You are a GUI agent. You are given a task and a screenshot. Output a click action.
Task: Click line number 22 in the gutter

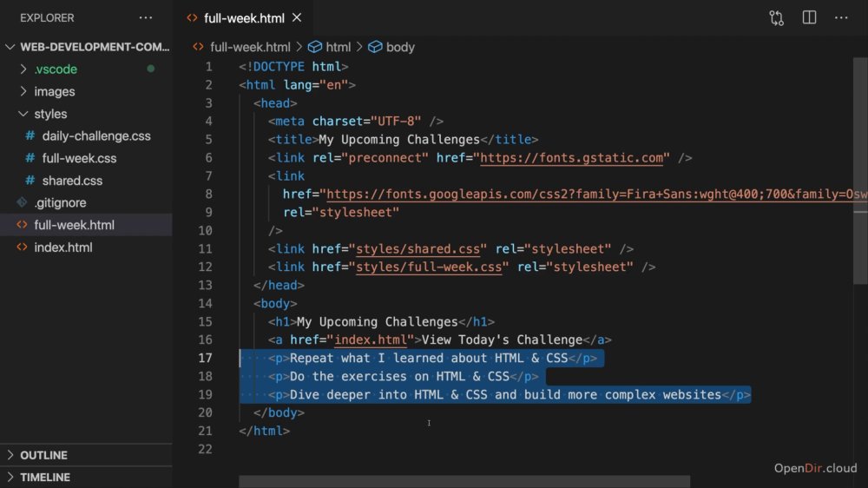tap(205, 449)
